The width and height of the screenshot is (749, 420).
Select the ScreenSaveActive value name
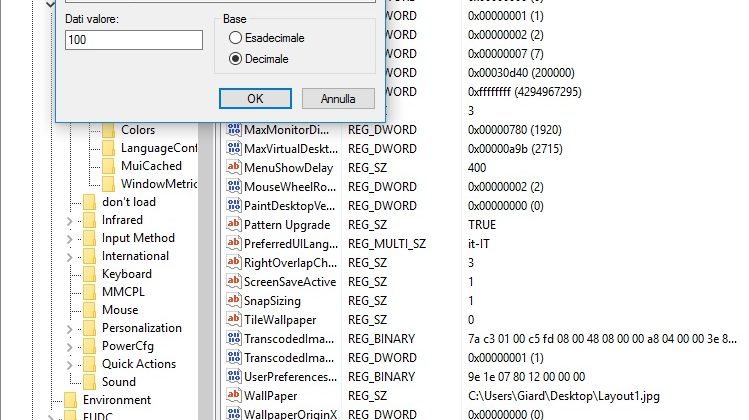click(x=290, y=282)
